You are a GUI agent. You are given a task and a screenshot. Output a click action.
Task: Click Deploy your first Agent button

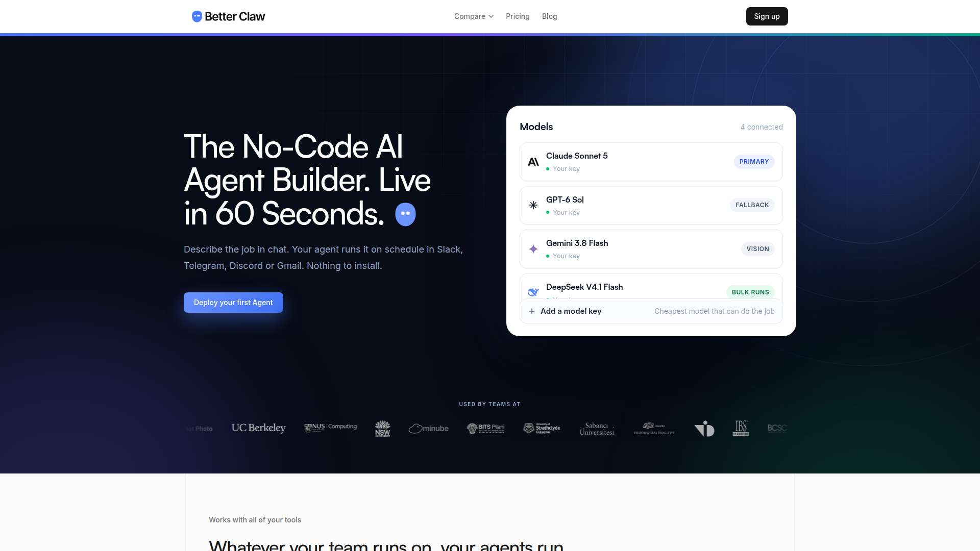point(233,303)
